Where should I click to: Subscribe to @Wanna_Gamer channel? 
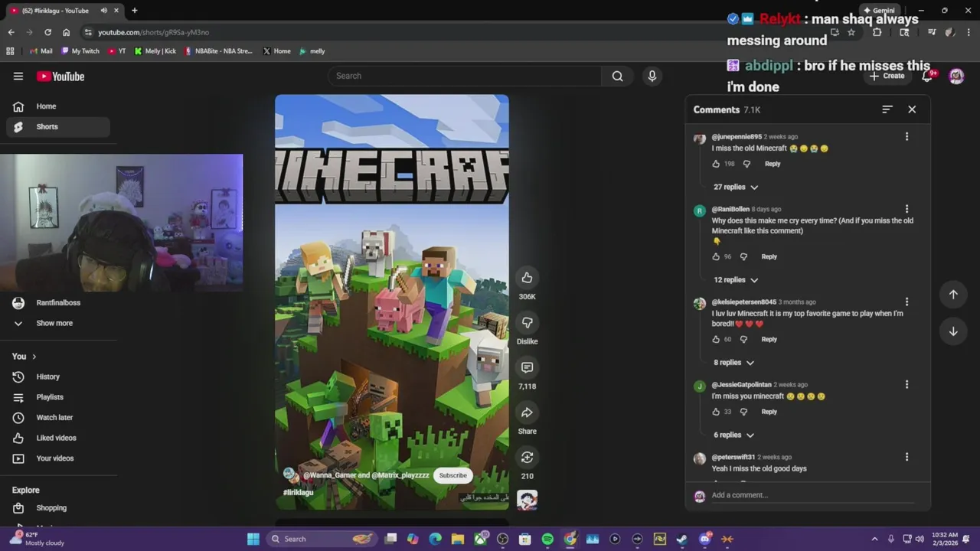coord(452,475)
